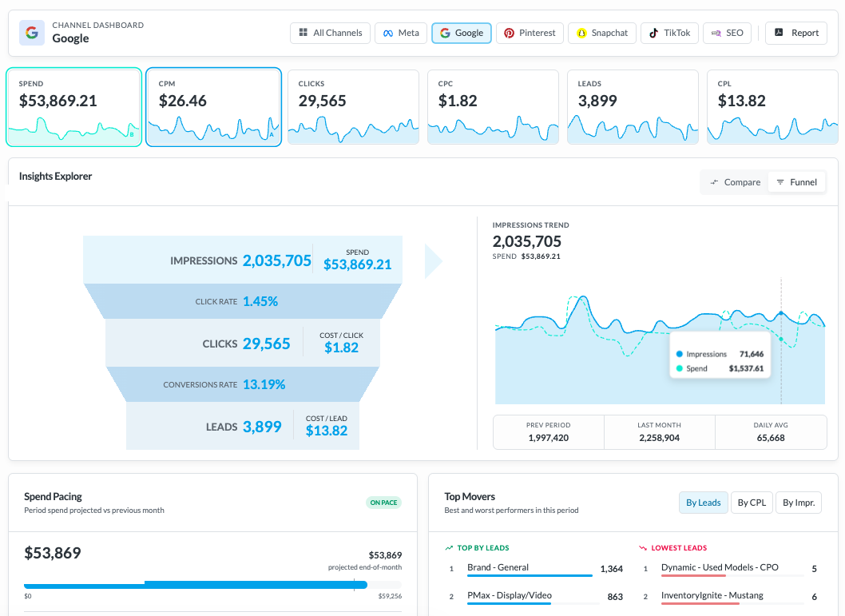The width and height of the screenshot is (845, 616).
Task: Click the Spend legend dot in tooltip
Action: [680, 368]
